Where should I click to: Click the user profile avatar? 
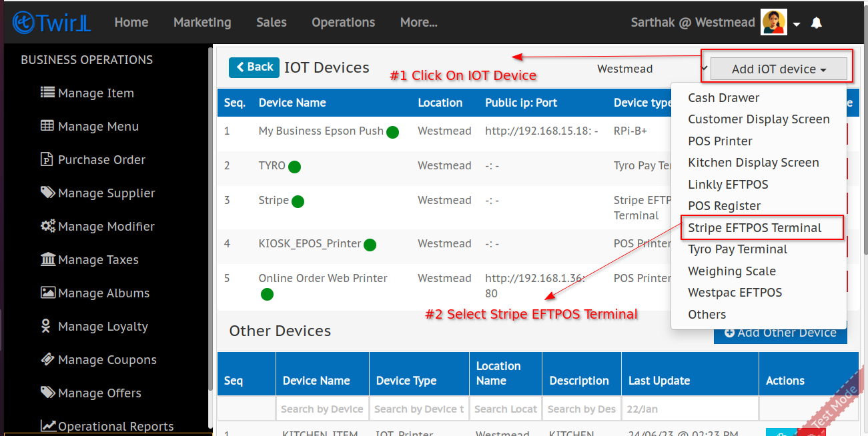coord(773,23)
